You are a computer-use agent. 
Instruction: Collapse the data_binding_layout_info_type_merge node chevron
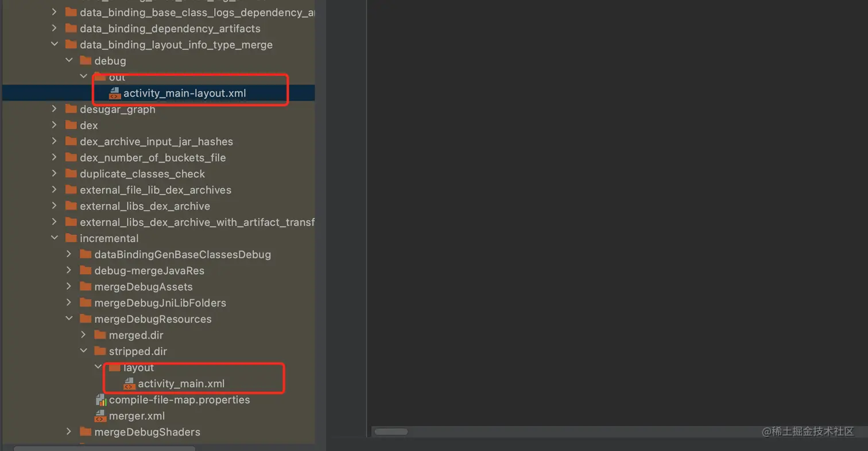coord(55,44)
